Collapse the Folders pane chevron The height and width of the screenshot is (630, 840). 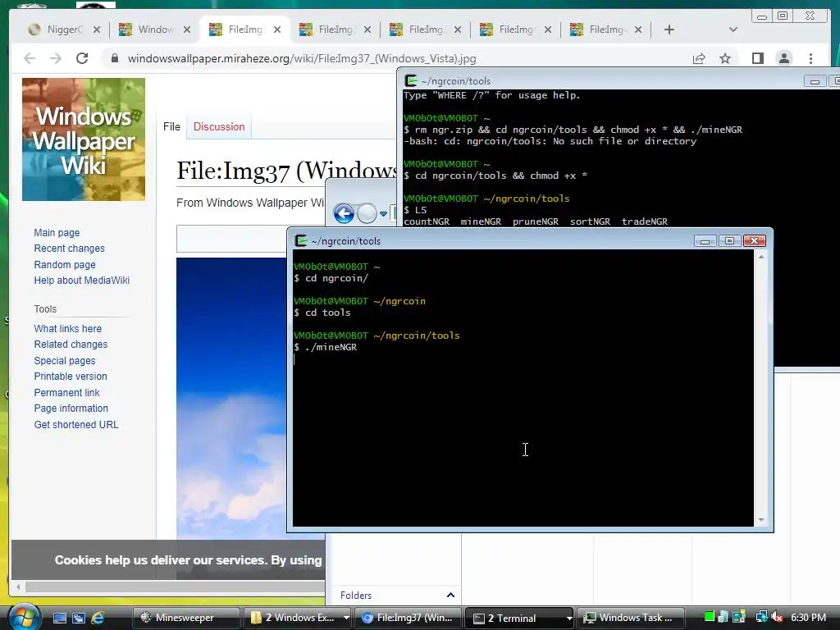pos(450,596)
